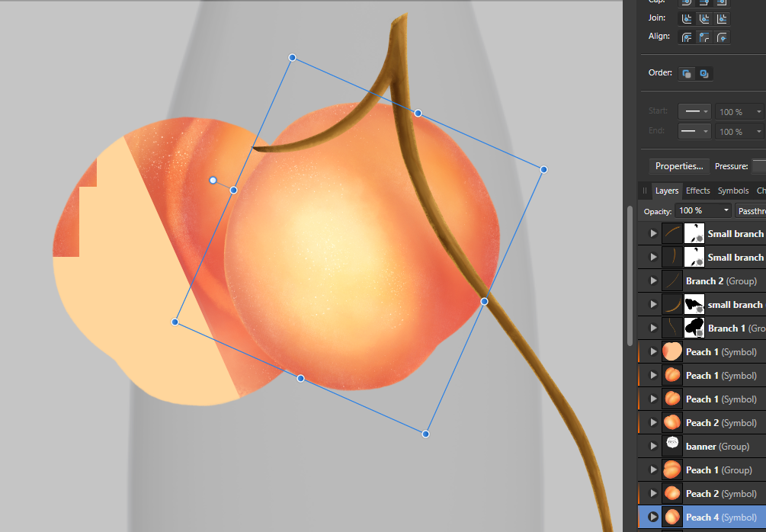Click the white rotation handle of the selection
Image resolution: width=766 pixels, height=532 pixels.
[213, 181]
